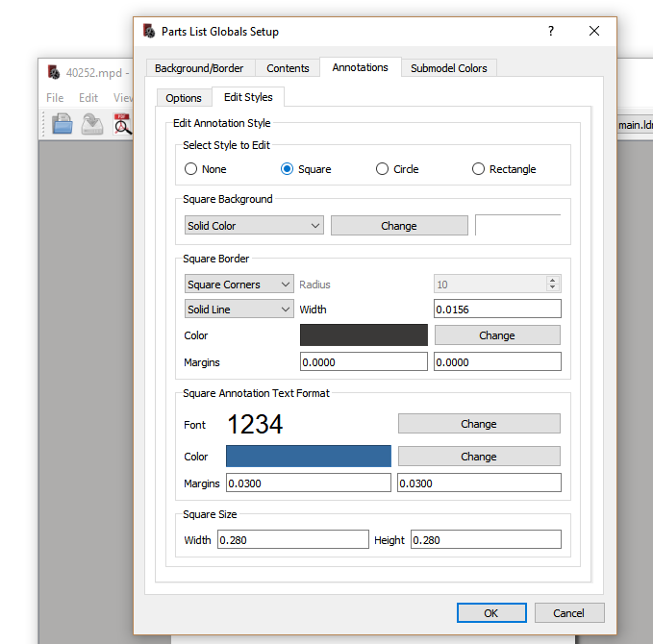The height and width of the screenshot is (644, 653).
Task: Switch to the Submodel Colors tab
Action: (449, 68)
